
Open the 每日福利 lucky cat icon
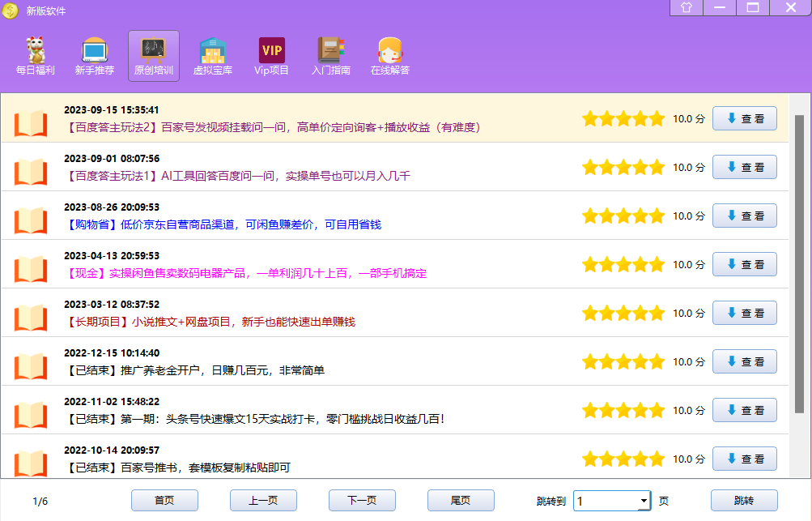tap(35, 51)
